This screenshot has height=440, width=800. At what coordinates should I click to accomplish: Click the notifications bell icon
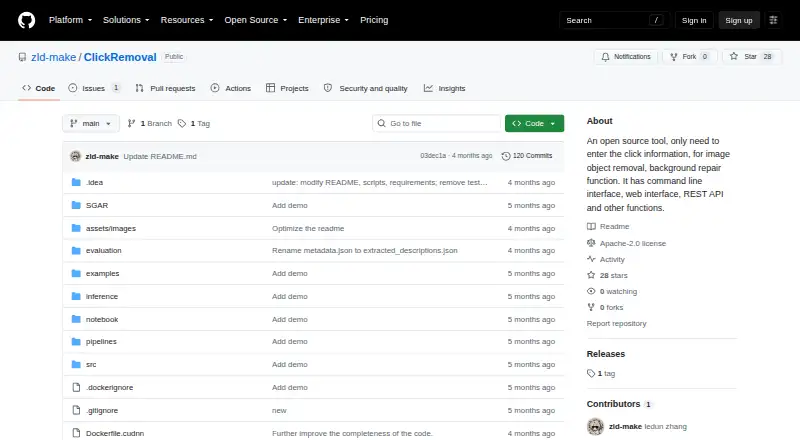click(x=605, y=57)
